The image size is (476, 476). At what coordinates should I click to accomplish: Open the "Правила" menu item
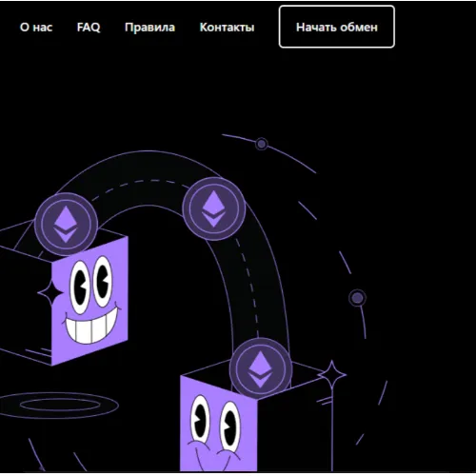click(x=149, y=28)
